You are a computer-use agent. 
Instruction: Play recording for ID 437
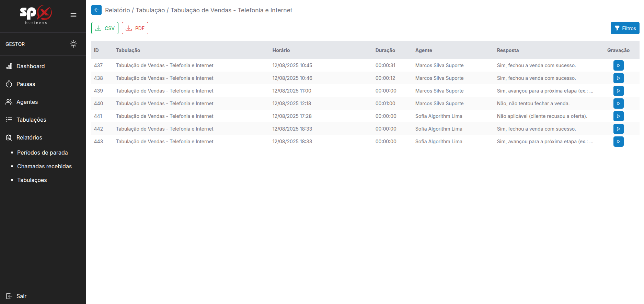618,65
